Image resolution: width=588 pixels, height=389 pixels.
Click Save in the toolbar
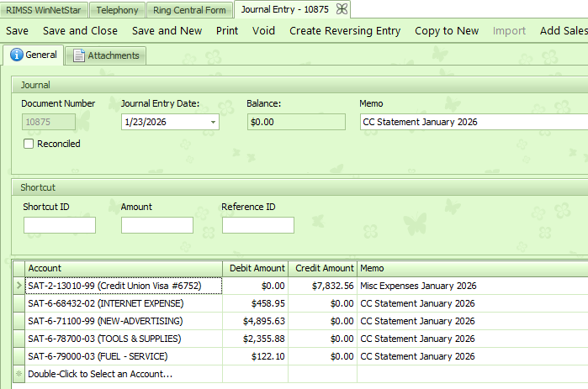[18, 31]
